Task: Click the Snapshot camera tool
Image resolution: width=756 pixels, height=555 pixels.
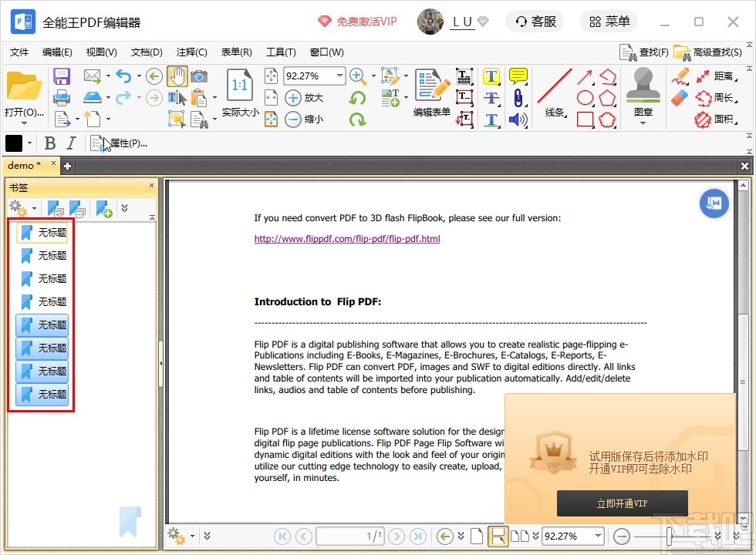Action: coord(199,76)
